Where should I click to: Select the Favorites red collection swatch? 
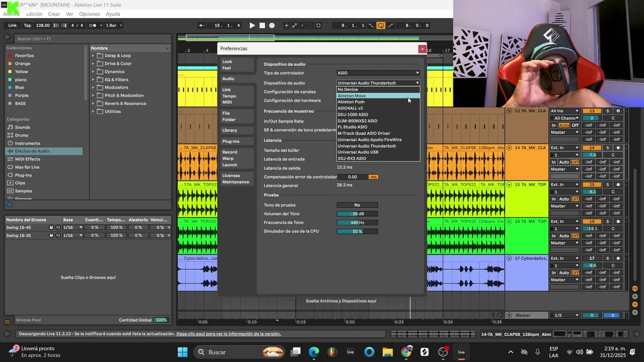(x=9, y=56)
